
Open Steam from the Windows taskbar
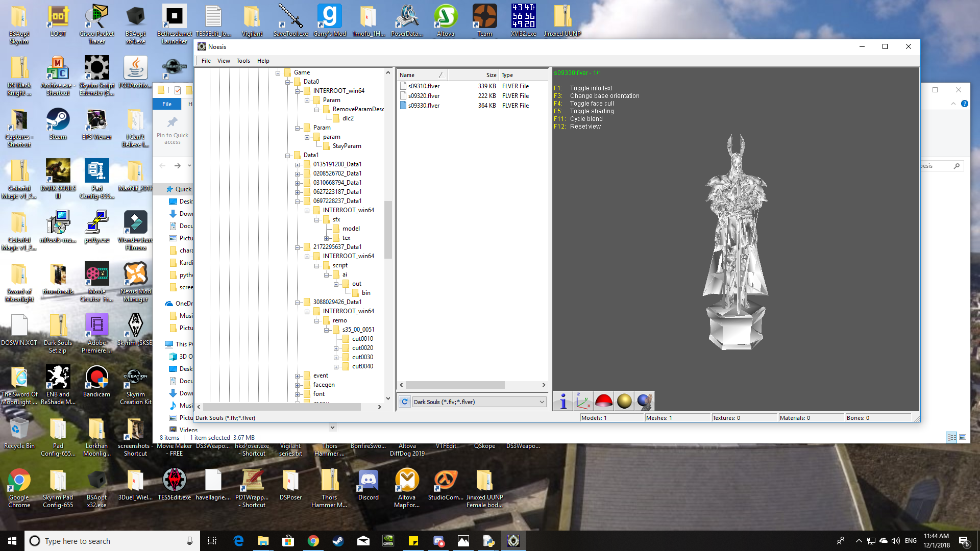pyautogui.click(x=338, y=541)
